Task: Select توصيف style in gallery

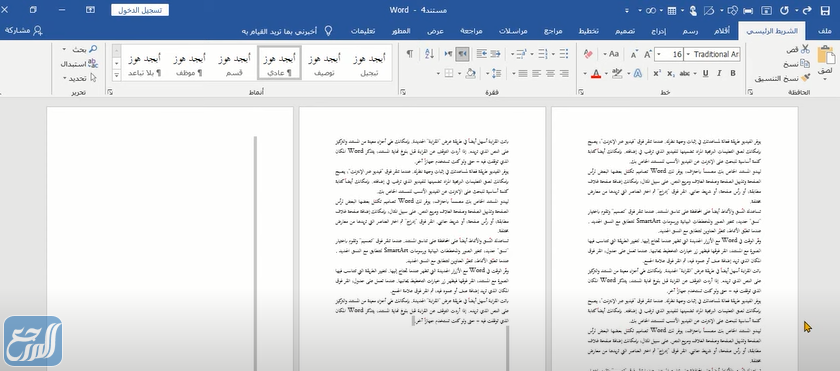Action: [324, 63]
